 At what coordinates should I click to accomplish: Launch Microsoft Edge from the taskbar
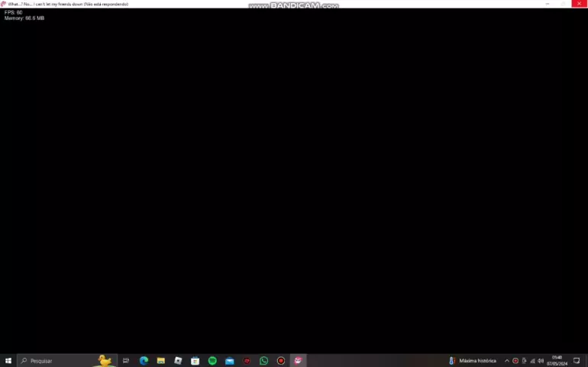click(x=144, y=361)
